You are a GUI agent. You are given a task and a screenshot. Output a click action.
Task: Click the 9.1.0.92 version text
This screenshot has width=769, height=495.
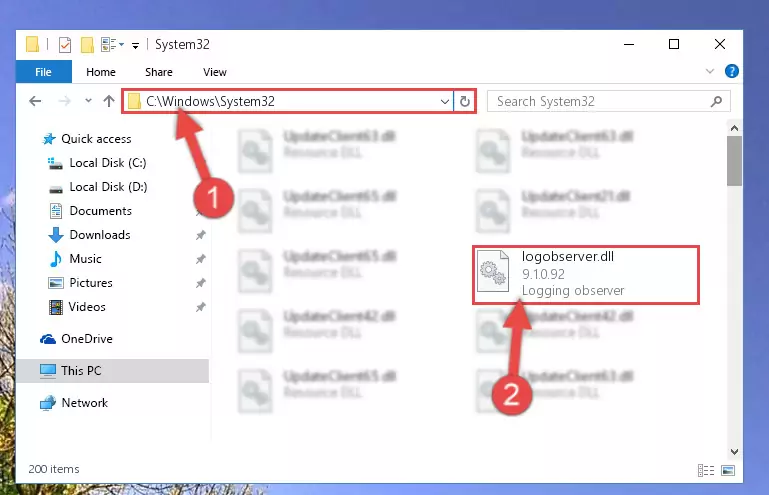click(543, 274)
